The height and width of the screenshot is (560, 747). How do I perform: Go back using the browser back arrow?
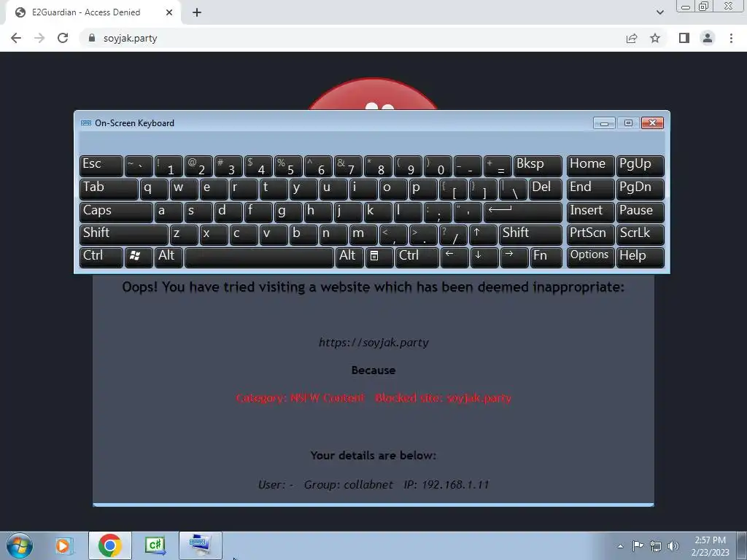pyautogui.click(x=16, y=38)
